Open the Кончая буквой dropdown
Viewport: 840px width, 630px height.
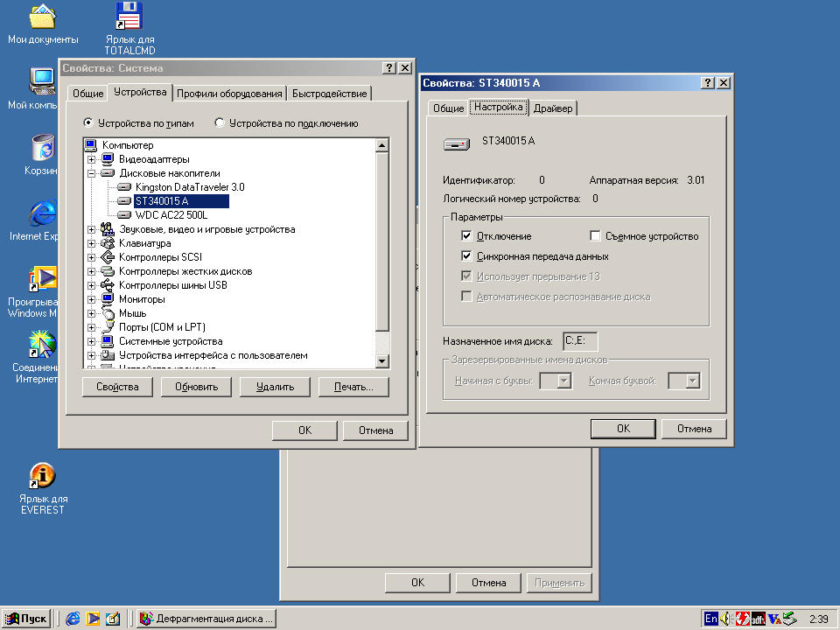click(x=693, y=381)
